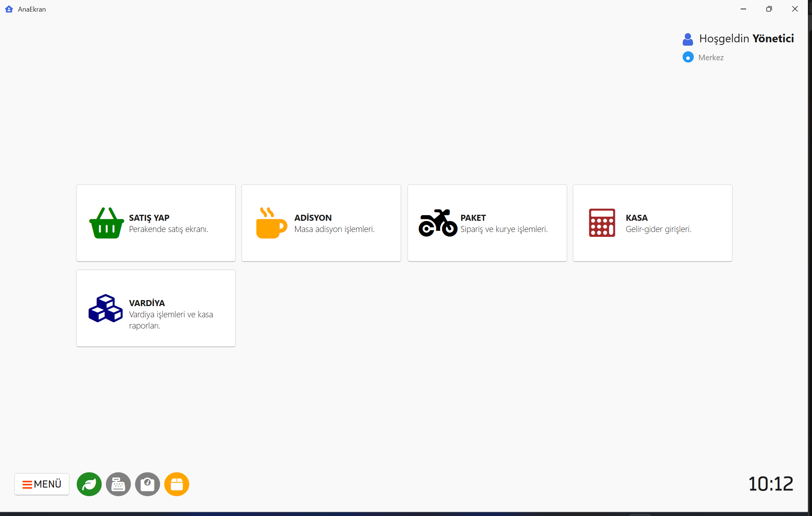Open the MENÜ hamburger menu

(42, 484)
